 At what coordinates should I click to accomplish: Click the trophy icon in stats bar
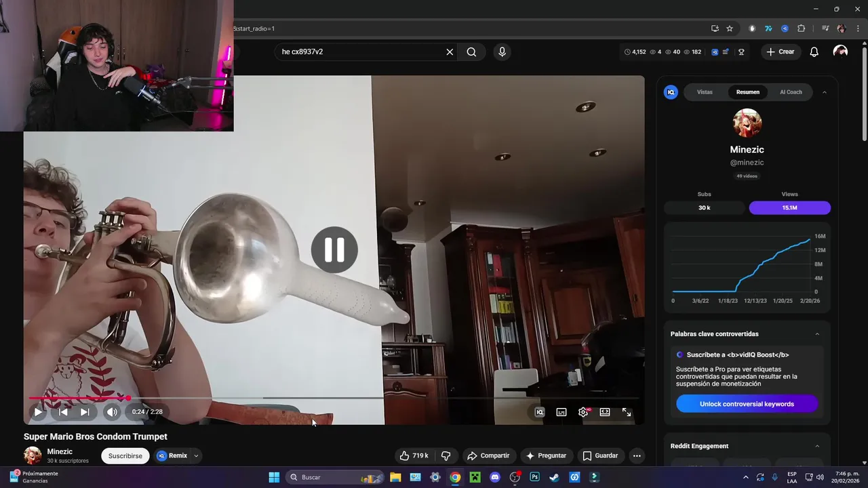pos(741,52)
